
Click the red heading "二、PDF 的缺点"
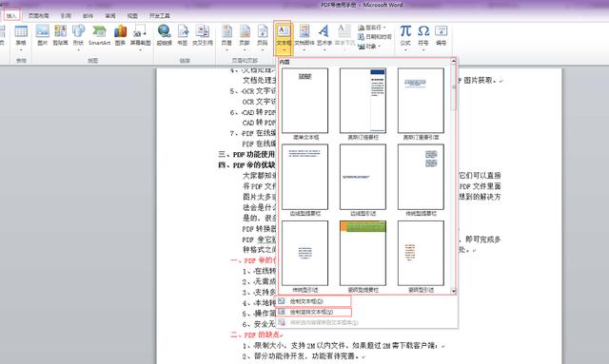(x=256, y=335)
